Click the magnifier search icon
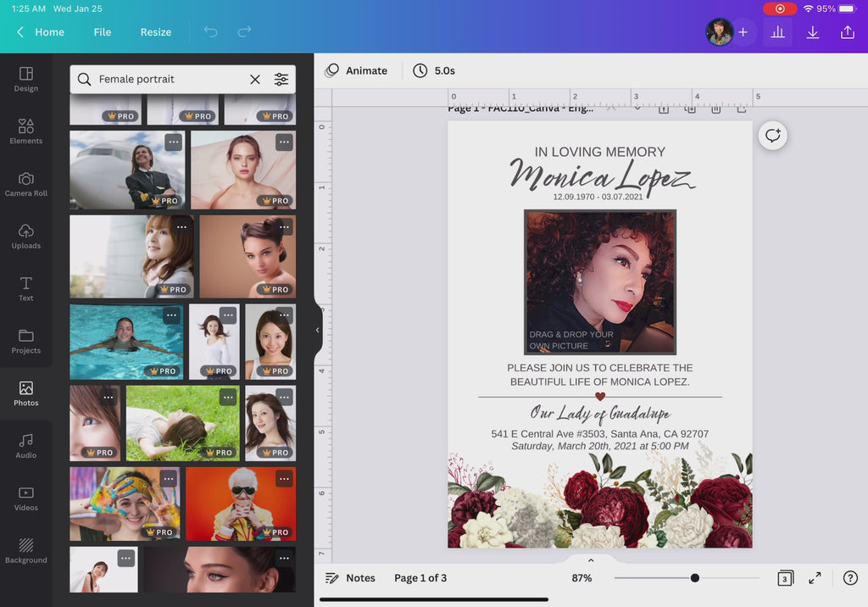Screen dimensions: 868x607 84,79
